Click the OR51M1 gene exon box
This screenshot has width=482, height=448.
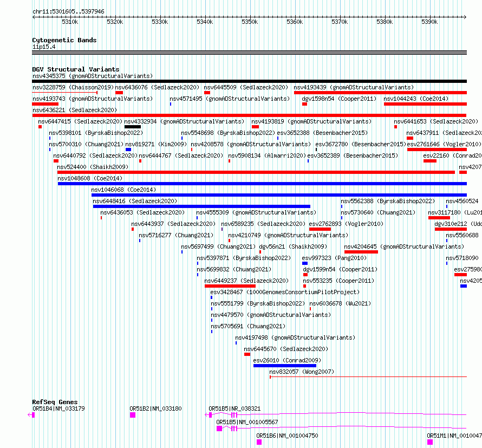tap(430, 442)
